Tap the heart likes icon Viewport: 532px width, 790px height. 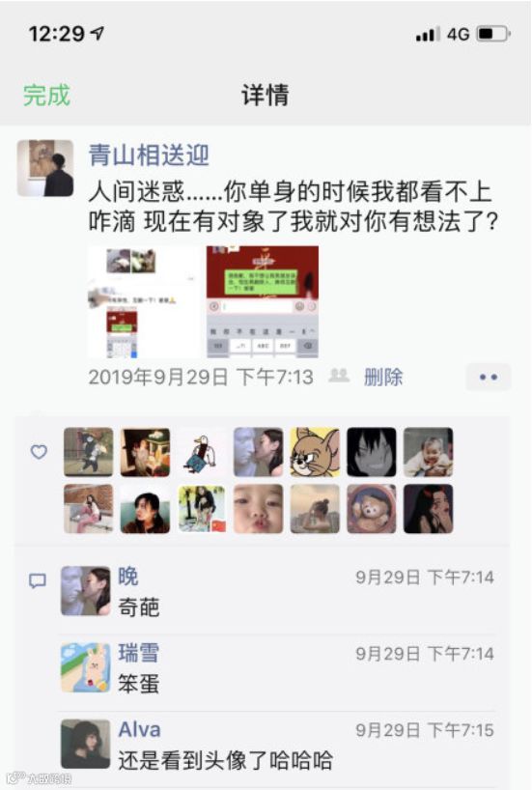tap(39, 451)
